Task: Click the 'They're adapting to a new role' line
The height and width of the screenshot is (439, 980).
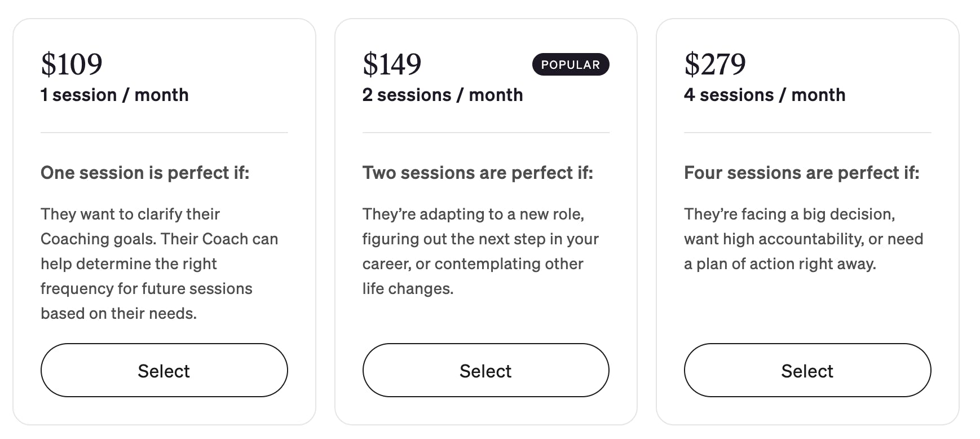Action: point(473,214)
